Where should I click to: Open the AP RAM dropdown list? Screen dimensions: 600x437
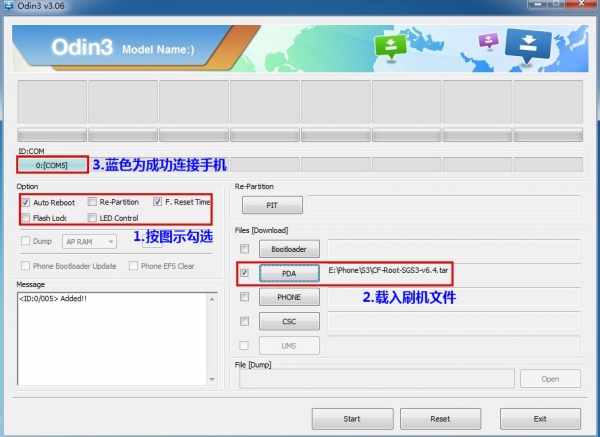point(90,241)
